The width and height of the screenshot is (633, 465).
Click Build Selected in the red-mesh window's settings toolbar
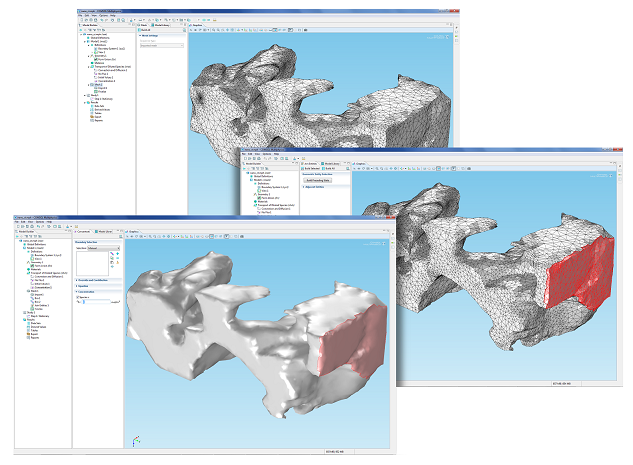click(x=311, y=168)
